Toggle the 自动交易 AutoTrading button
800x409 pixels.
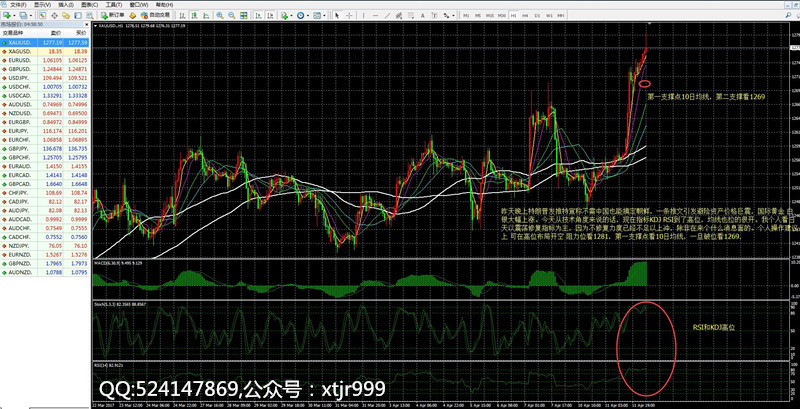pyautogui.click(x=156, y=15)
